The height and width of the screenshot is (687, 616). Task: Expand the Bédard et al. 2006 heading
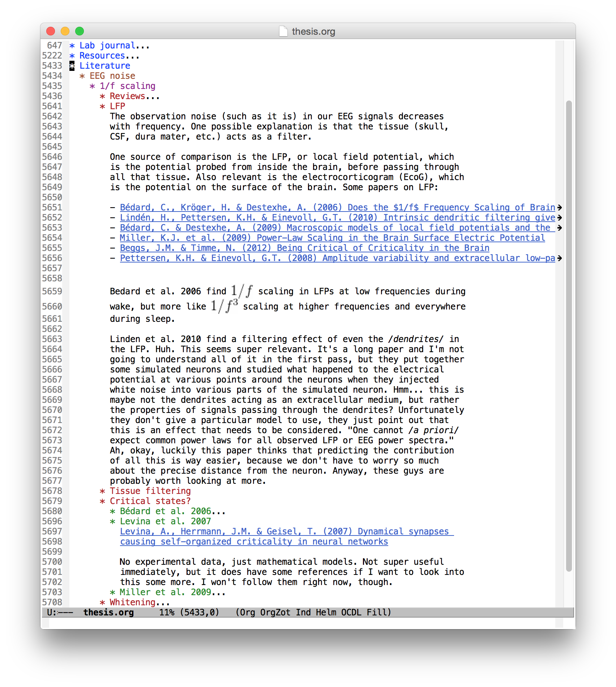point(167,511)
